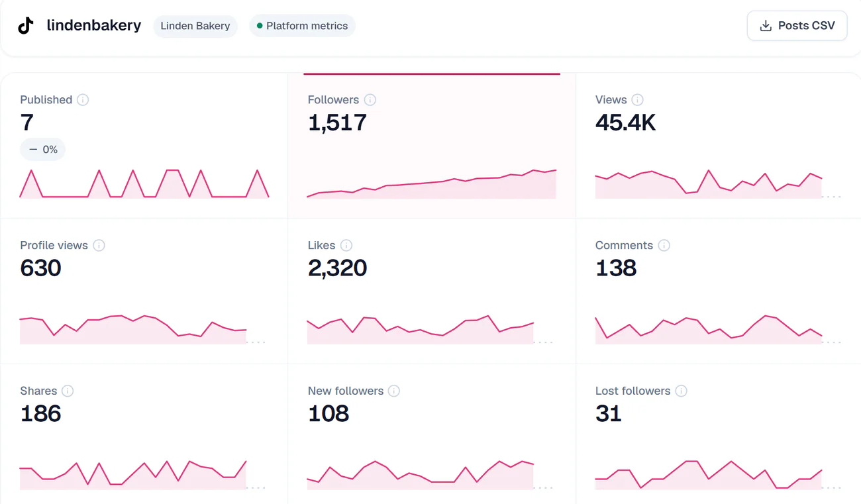Show info for New followers metric
This screenshot has height=504, width=861.
[394, 391]
